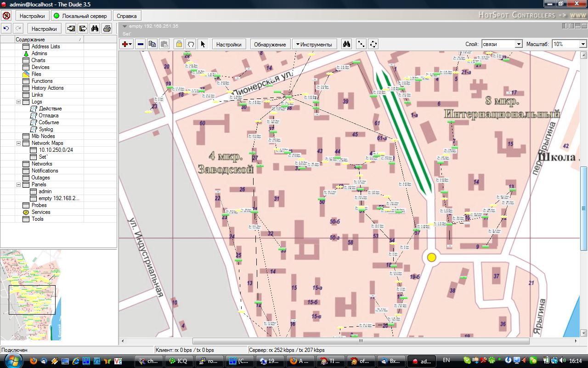Click the print icon in left toolbar

tap(107, 29)
